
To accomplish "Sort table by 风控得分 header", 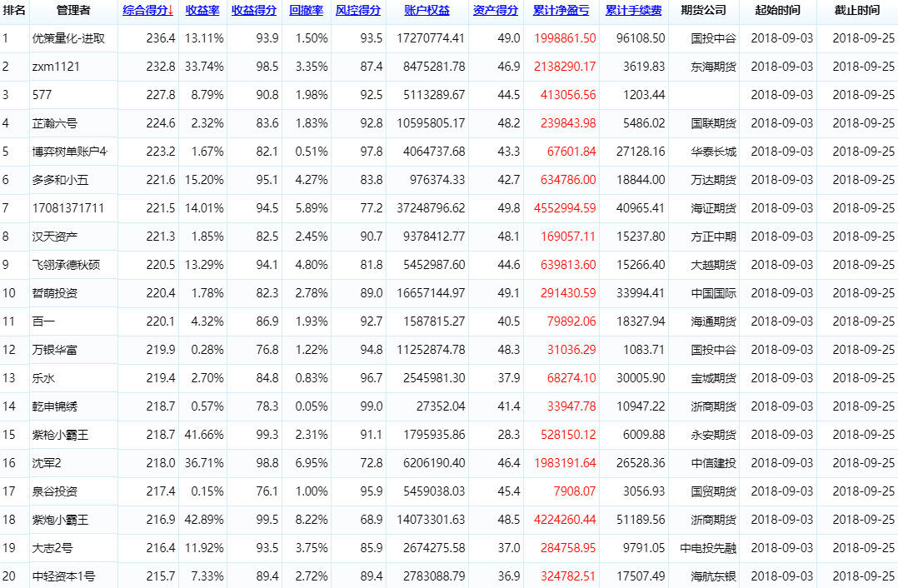I will point(358,10).
